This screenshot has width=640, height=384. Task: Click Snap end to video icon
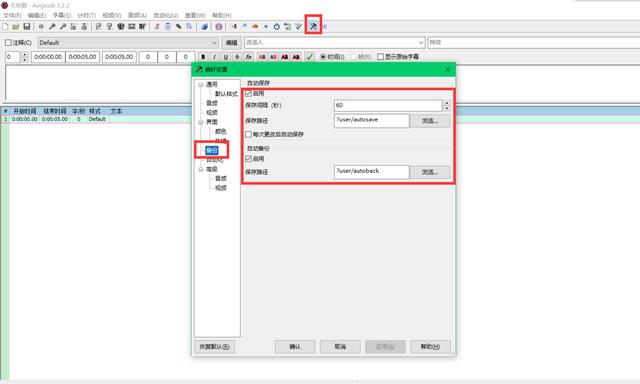[x=109, y=27]
